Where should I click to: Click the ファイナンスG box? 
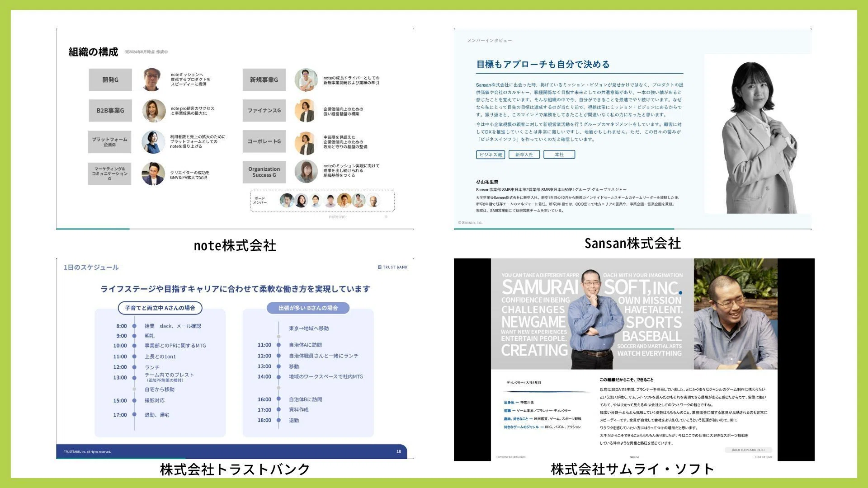point(264,111)
